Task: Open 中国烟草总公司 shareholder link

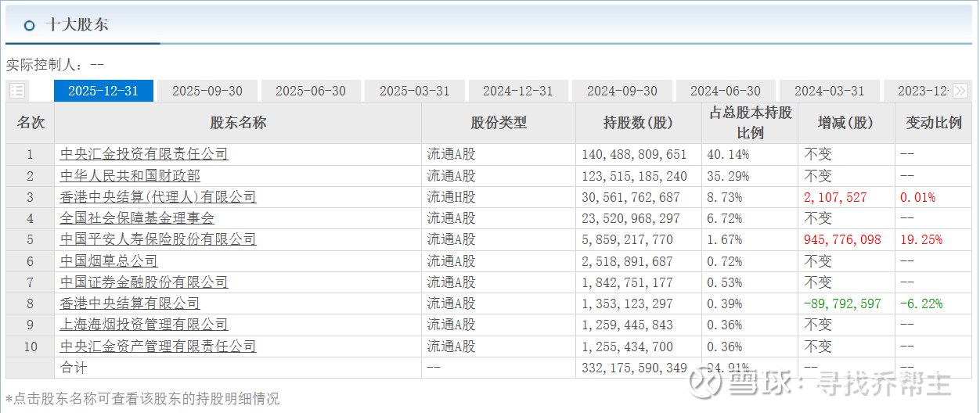Action: point(109,261)
